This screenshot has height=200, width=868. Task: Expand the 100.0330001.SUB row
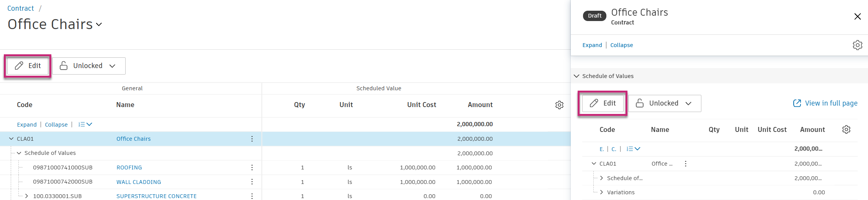[x=26, y=196]
